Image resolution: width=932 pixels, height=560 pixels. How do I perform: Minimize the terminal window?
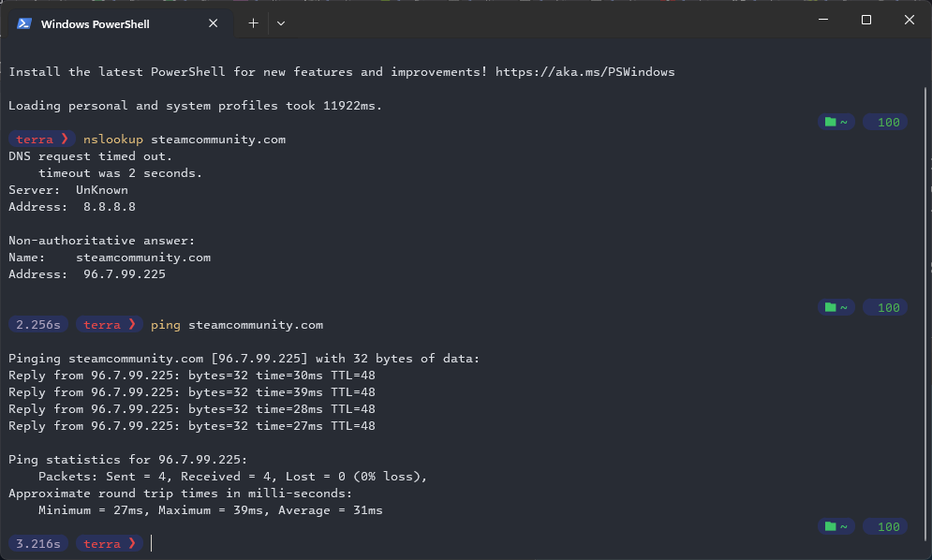click(823, 20)
